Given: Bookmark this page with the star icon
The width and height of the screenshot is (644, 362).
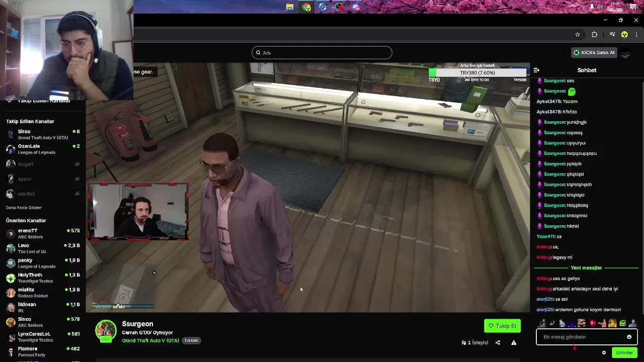Looking at the screenshot, I should coord(578,34).
